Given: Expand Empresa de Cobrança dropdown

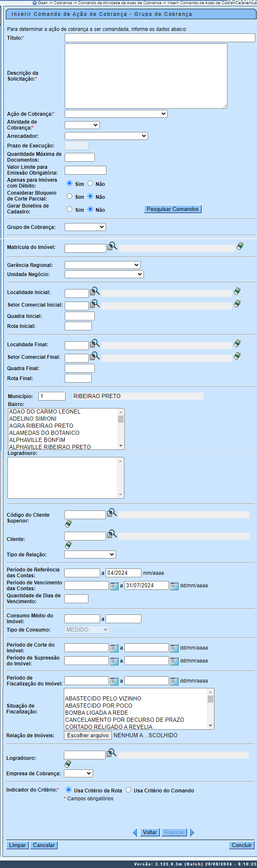Looking at the screenshot, I should click(78, 774).
